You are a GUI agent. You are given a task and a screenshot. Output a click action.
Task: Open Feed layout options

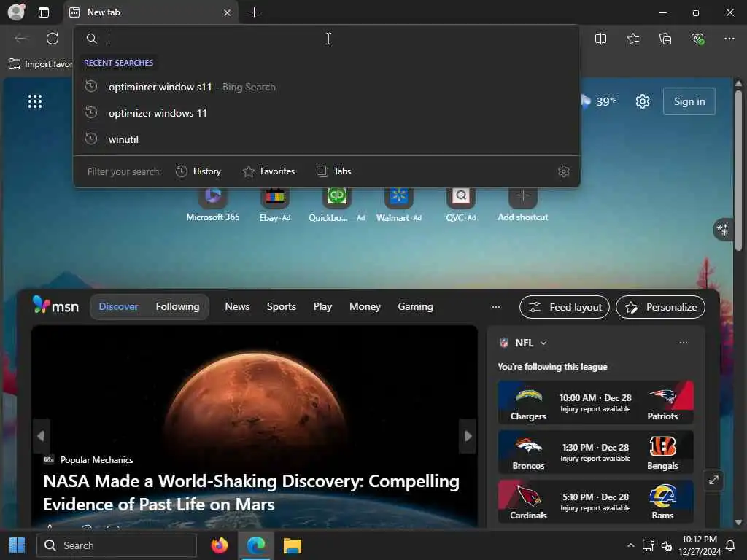[x=565, y=307]
